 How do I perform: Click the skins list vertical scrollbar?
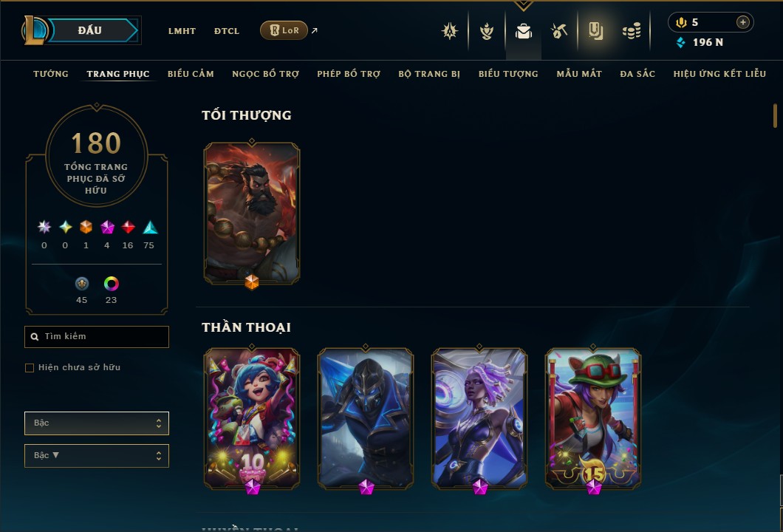pos(775,115)
